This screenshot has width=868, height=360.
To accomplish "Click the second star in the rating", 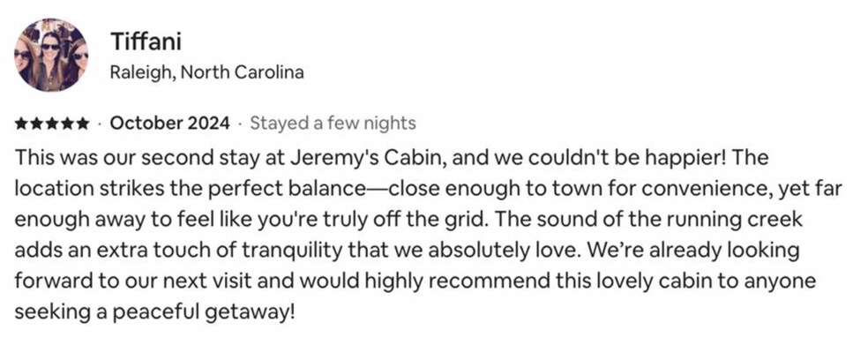I will click(x=36, y=124).
